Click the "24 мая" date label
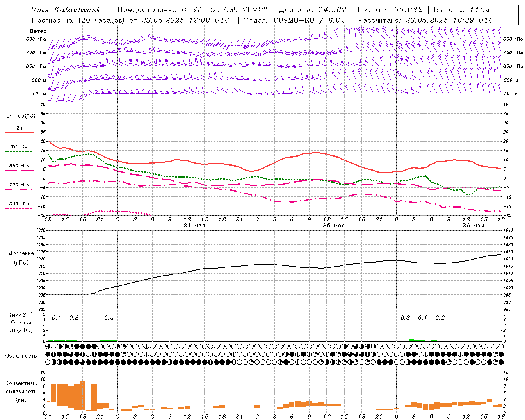The height and width of the screenshot is (420, 525). (194, 226)
